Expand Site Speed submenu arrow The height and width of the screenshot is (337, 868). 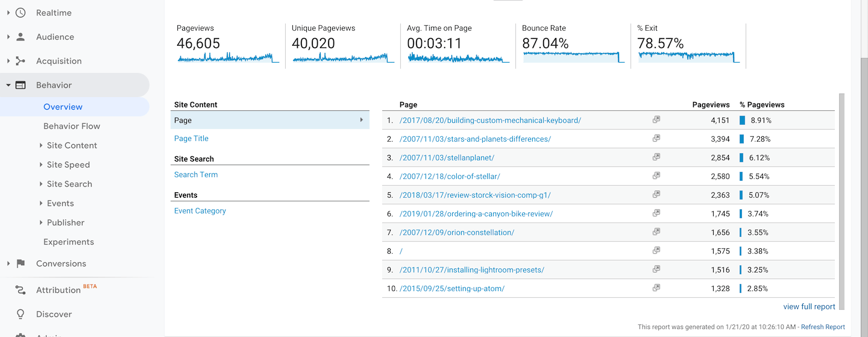[x=40, y=165]
